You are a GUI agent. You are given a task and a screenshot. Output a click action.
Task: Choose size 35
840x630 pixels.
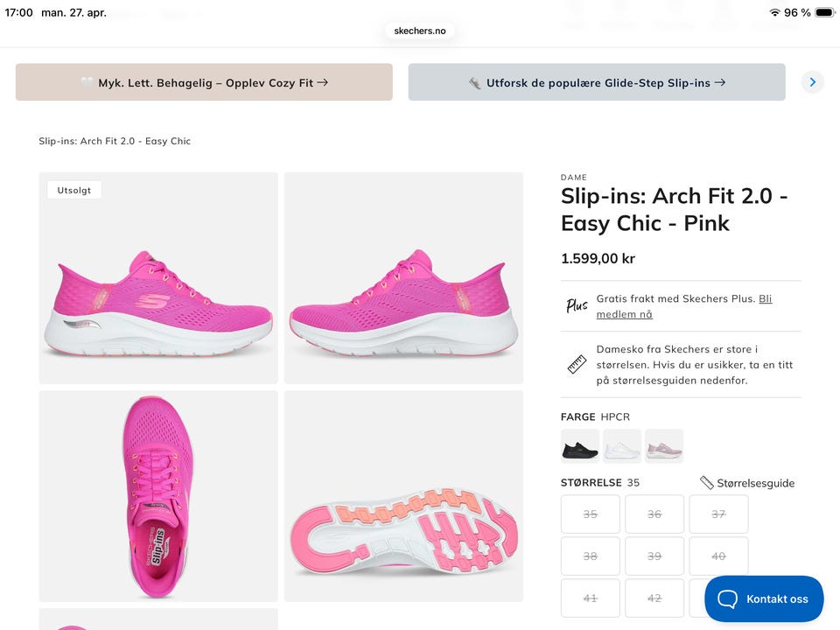591,514
